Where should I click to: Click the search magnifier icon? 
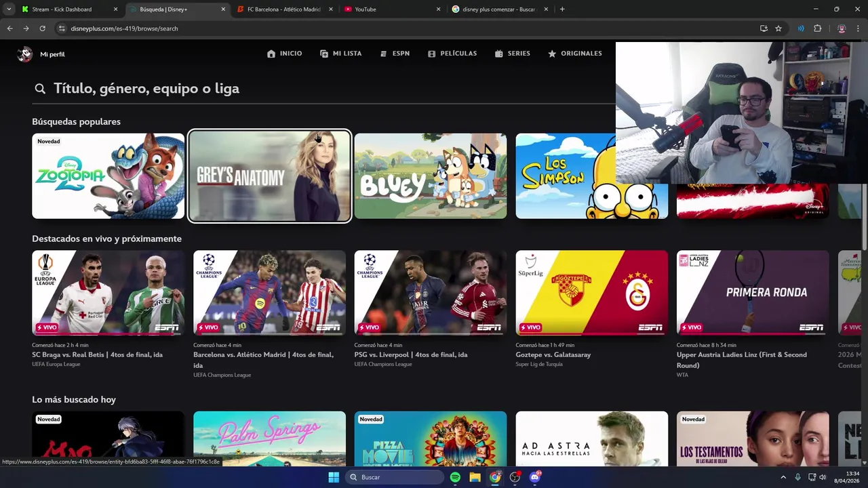(x=40, y=89)
